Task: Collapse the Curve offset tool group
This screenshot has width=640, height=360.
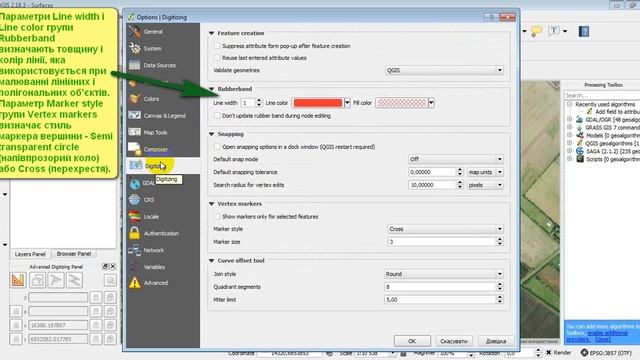Action: pyautogui.click(x=211, y=260)
